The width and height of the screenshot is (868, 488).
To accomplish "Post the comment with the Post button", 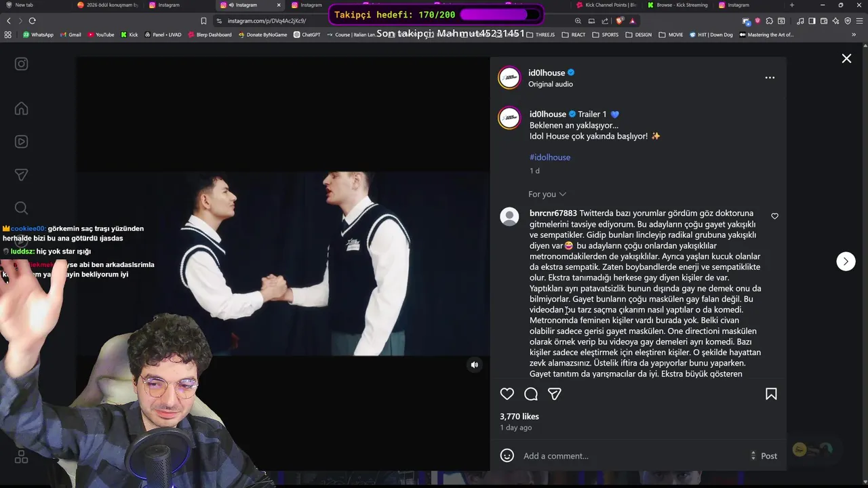I will tap(769, 455).
